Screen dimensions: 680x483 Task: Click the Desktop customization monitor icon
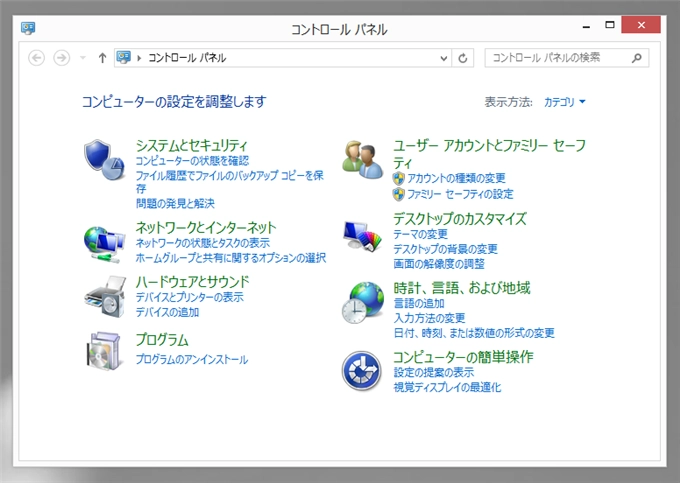(x=362, y=236)
